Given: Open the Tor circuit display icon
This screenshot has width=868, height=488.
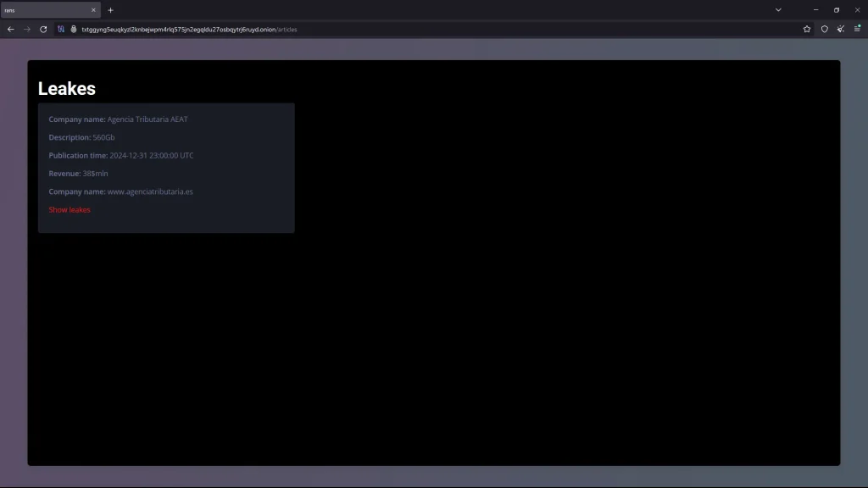Looking at the screenshot, I should tap(61, 29).
